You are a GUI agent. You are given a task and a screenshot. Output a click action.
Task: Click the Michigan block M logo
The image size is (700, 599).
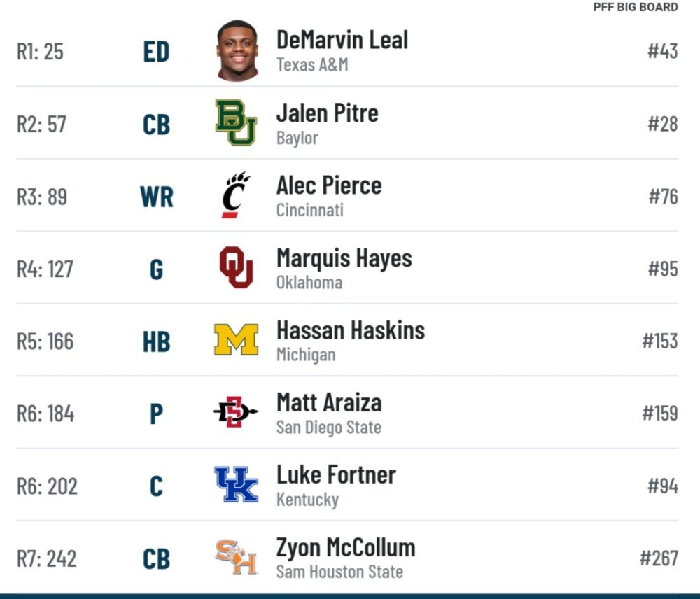236,339
